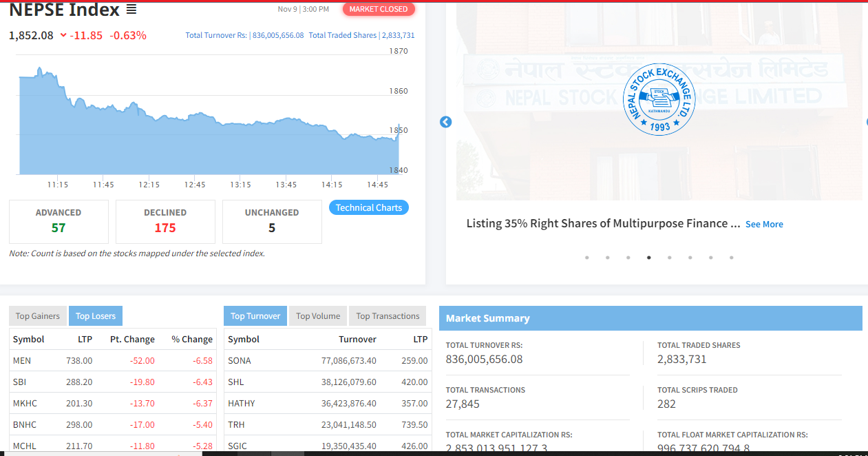The height and width of the screenshot is (456, 868).
Task: Open the menu icon beside NEPSE Index
Action: [x=131, y=10]
